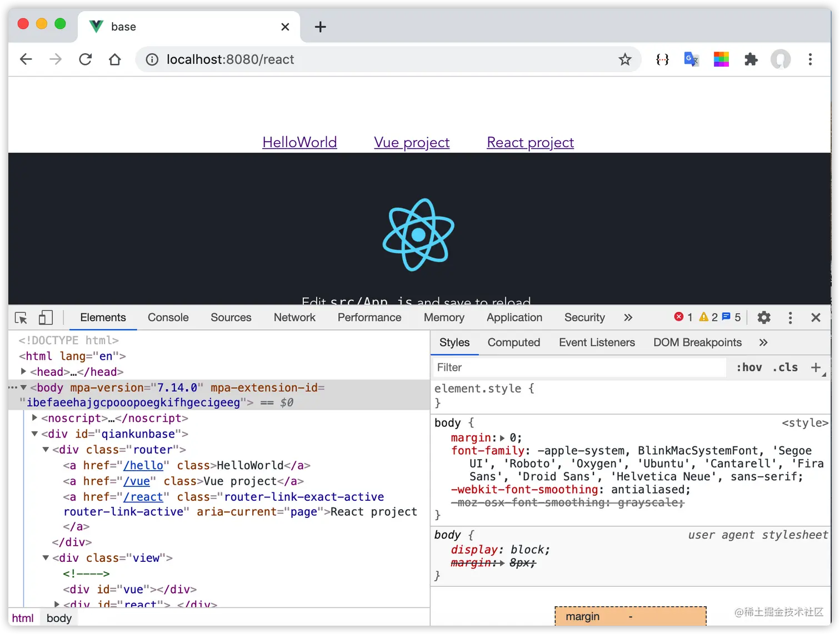Switch to the Console tab
The width and height of the screenshot is (840, 634).
tap(168, 318)
